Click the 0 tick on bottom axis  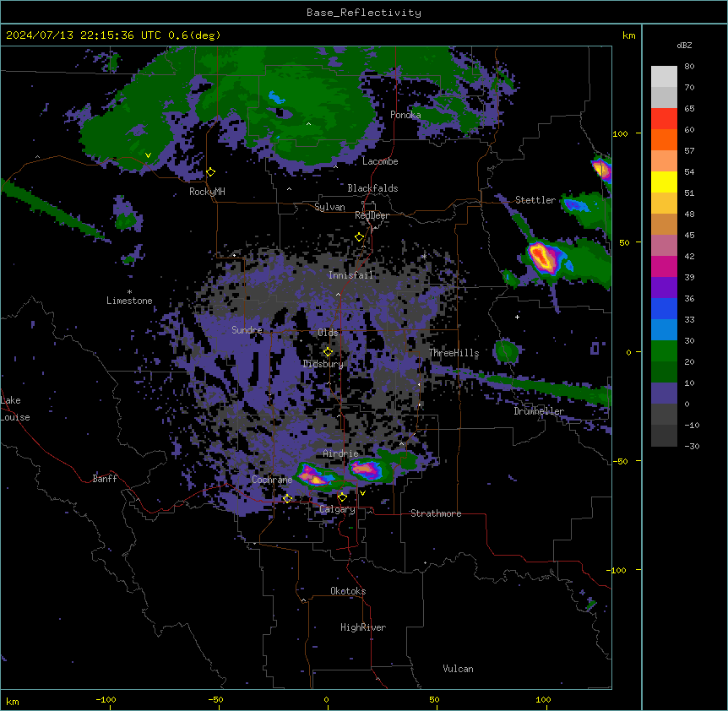click(x=326, y=700)
